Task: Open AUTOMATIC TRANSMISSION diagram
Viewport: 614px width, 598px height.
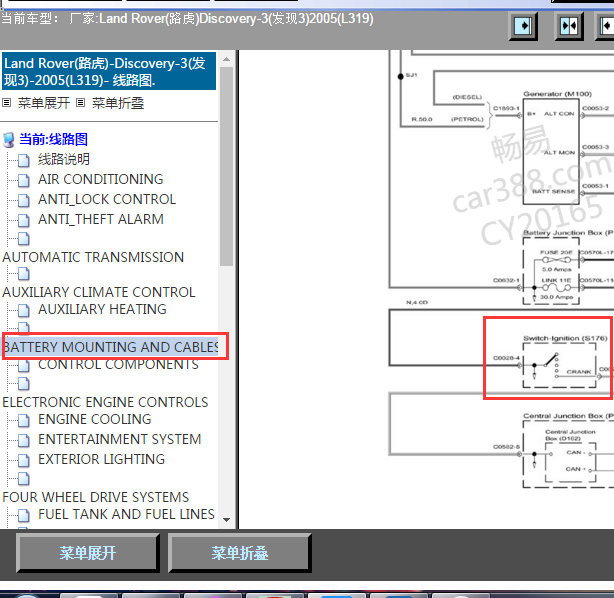Action: tap(93, 257)
